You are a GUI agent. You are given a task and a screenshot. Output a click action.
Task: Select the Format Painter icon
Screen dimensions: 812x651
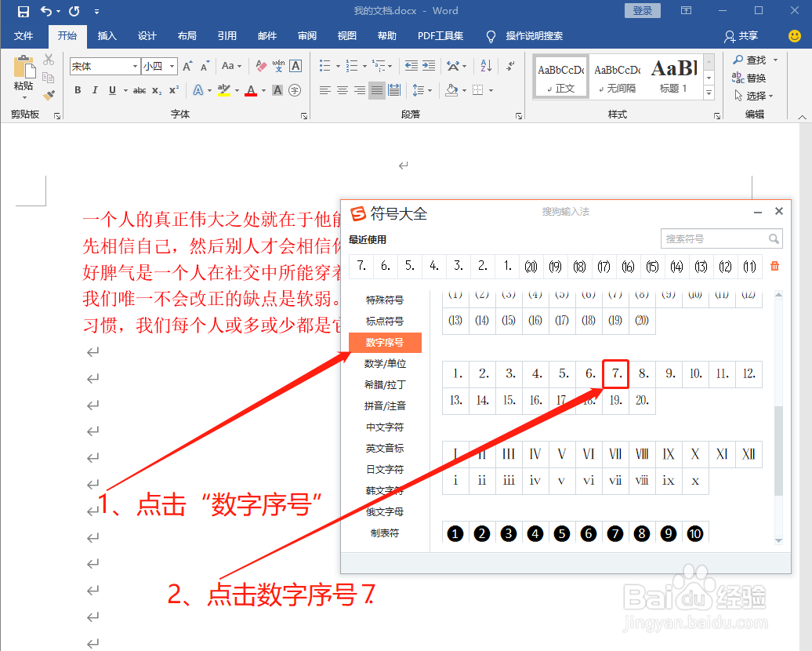[x=49, y=94]
